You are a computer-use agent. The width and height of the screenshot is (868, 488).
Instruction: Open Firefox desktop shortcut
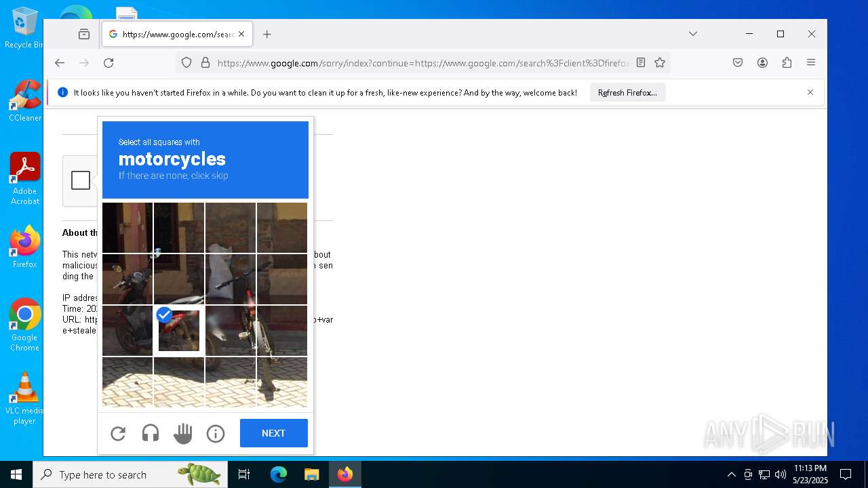[24, 247]
